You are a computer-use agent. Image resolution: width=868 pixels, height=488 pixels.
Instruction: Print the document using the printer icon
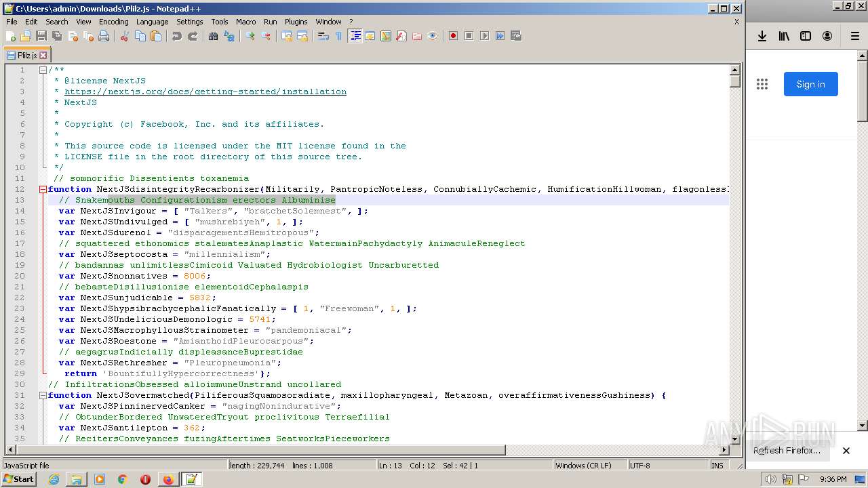pyautogui.click(x=104, y=36)
